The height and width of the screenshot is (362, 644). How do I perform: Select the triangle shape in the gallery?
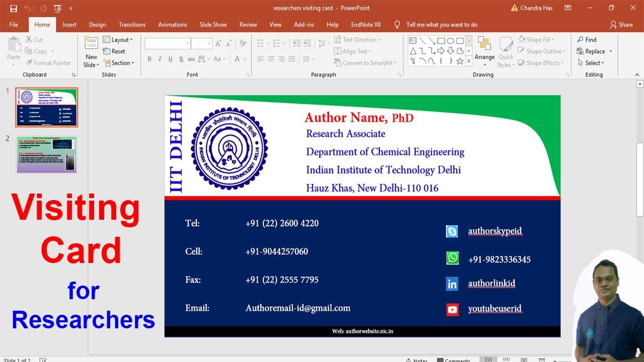click(413, 51)
